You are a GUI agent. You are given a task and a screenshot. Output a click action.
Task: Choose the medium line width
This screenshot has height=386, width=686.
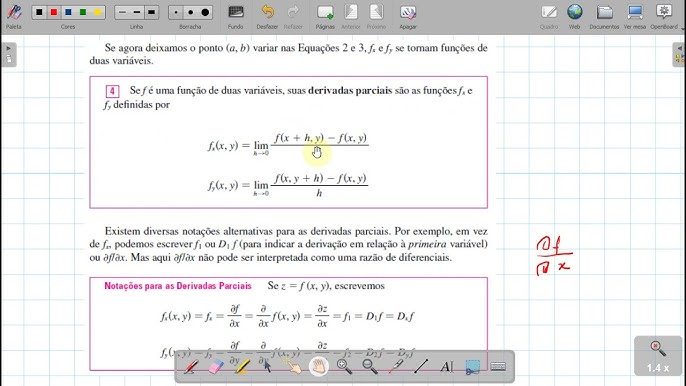[136, 12]
